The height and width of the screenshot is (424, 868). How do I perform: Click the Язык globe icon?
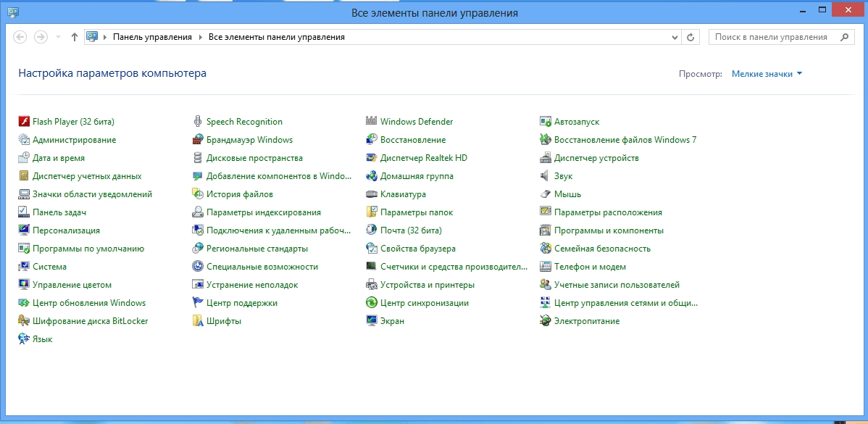tap(24, 339)
